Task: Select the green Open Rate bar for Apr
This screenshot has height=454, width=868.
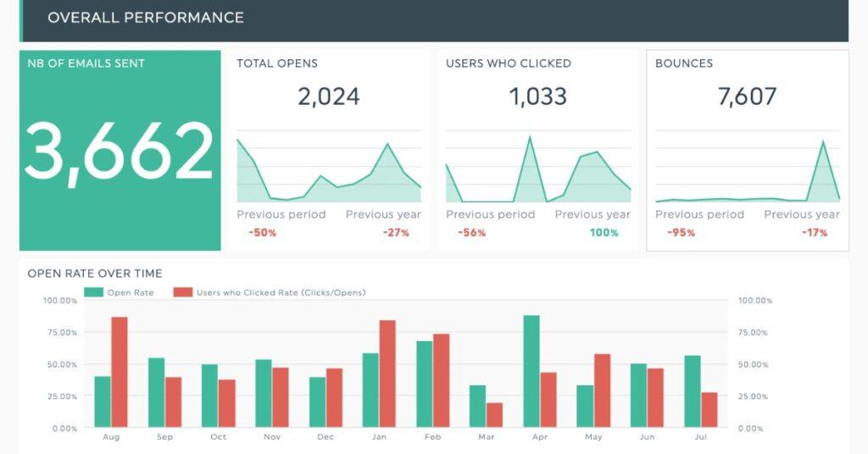Action: [x=531, y=371]
